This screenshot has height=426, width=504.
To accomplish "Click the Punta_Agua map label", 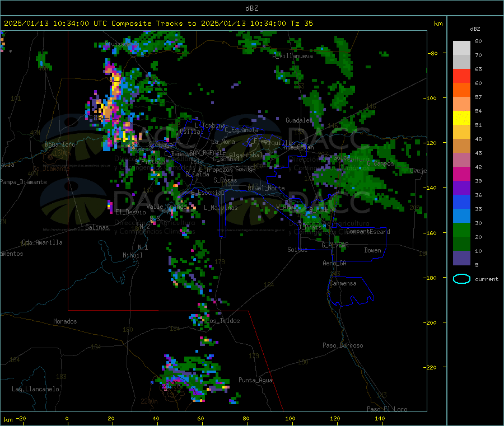I will pyautogui.click(x=255, y=380).
